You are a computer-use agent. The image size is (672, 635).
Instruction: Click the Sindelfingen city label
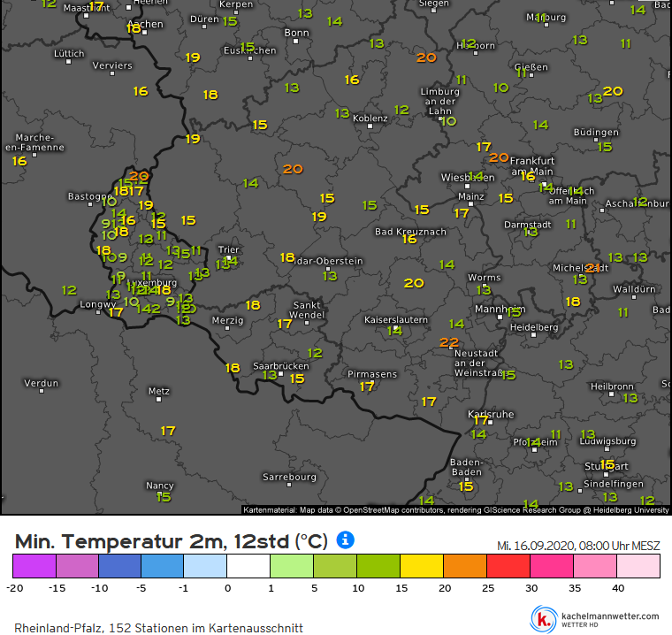click(614, 484)
